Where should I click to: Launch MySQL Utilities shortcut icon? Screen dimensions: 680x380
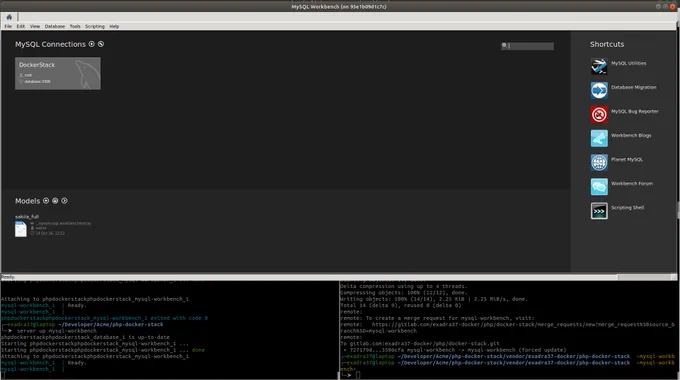(x=599, y=66)
